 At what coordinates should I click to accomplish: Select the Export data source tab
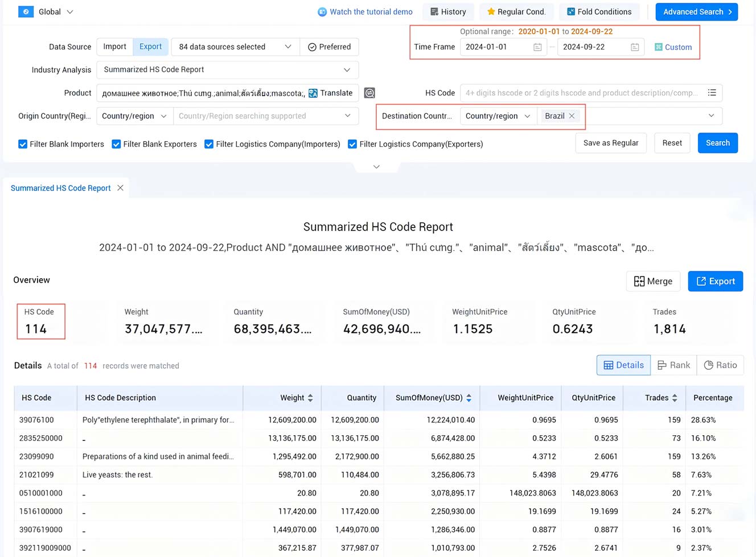pos(151,47)
